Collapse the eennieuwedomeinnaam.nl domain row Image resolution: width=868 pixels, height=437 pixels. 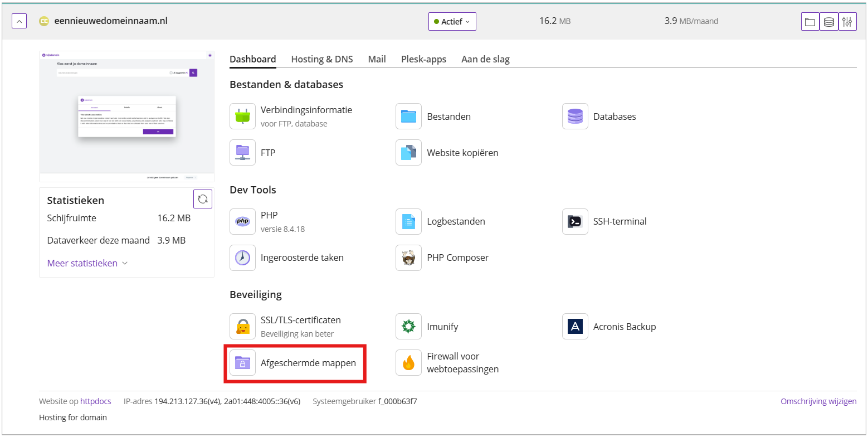click(19, 21)
